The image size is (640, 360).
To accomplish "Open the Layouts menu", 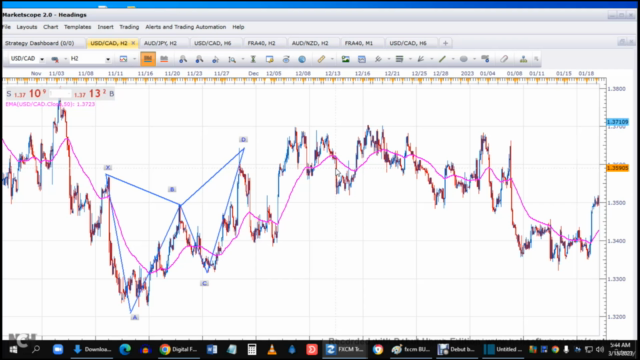I will coord(27,27).
